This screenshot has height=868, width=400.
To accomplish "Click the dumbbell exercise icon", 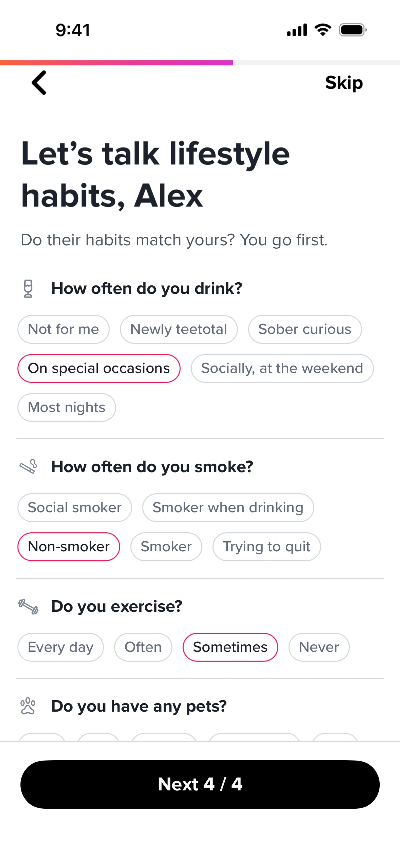I will 28,606.
